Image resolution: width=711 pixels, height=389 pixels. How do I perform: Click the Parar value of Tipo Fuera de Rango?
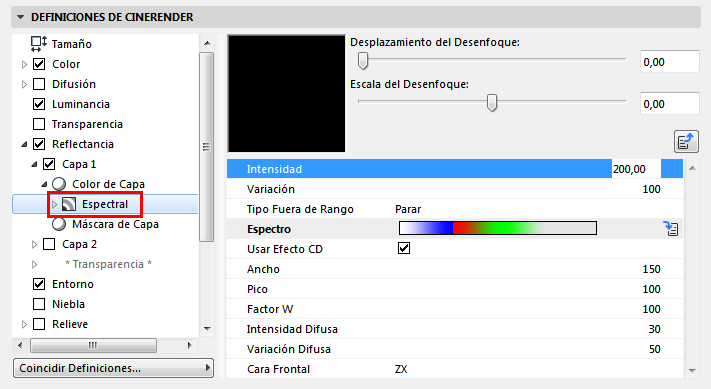click(408, 209)
